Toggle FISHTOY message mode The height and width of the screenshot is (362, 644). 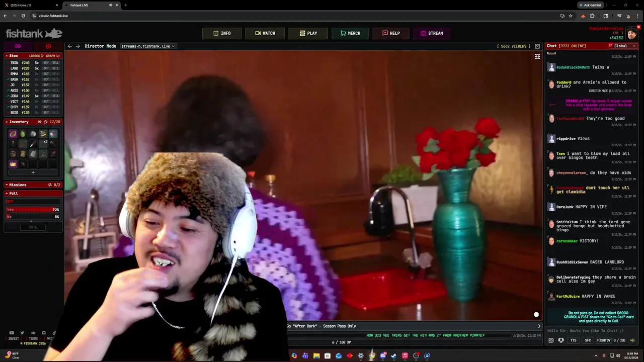click(x=603, y=340)
